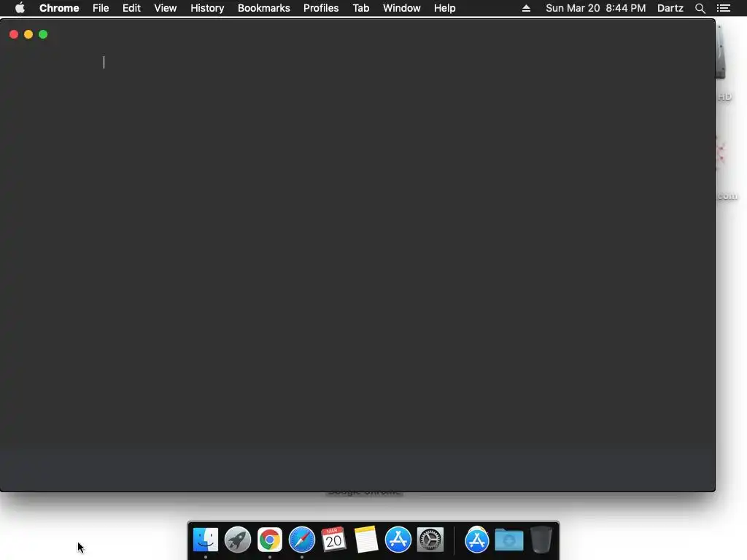Open Google Chrome from the Dock

pos(270,540)
